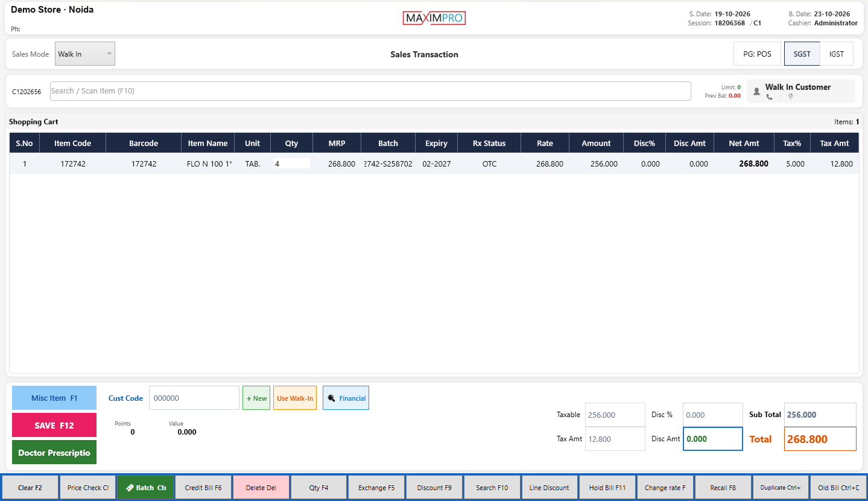Click Misc Item F1 button
The image size is (868, 501).
pyautogui.click(x=54, y=398)
